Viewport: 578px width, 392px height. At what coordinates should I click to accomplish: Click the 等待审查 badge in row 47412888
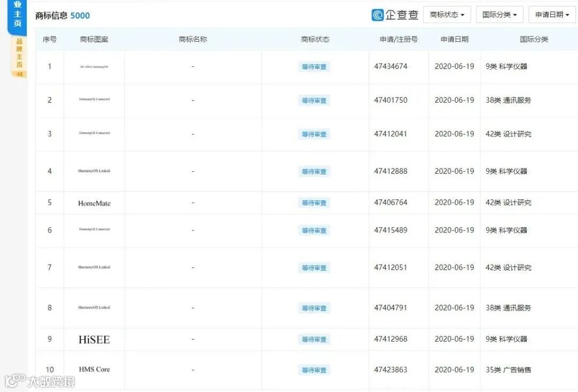click(314, 172)
